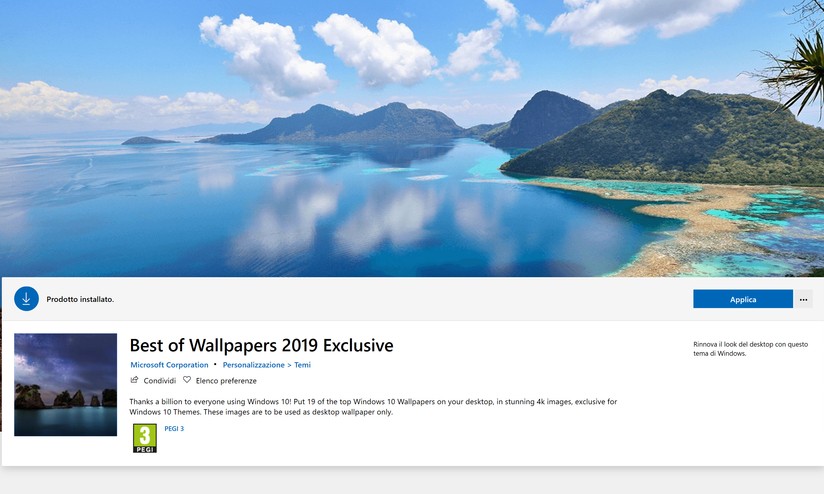Open the PEGI 3 rating link

pyautogui.click(x=174, y=428)
